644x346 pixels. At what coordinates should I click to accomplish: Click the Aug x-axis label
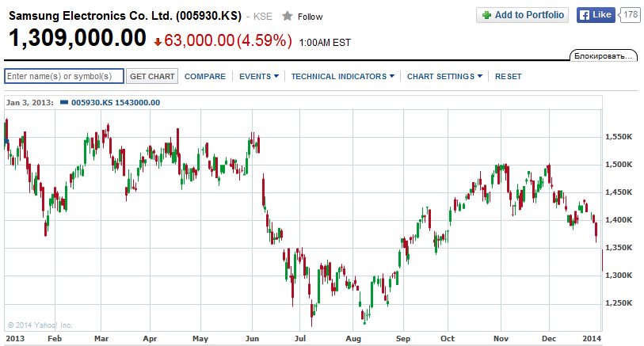353,339
